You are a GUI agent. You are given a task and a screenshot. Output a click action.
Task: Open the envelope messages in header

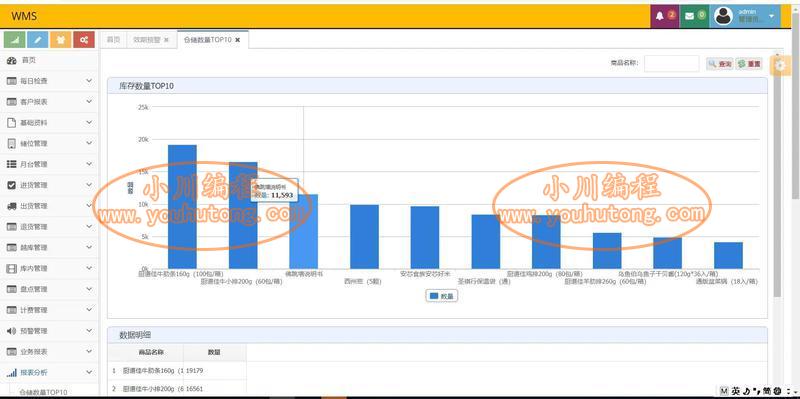pos(695,16)
